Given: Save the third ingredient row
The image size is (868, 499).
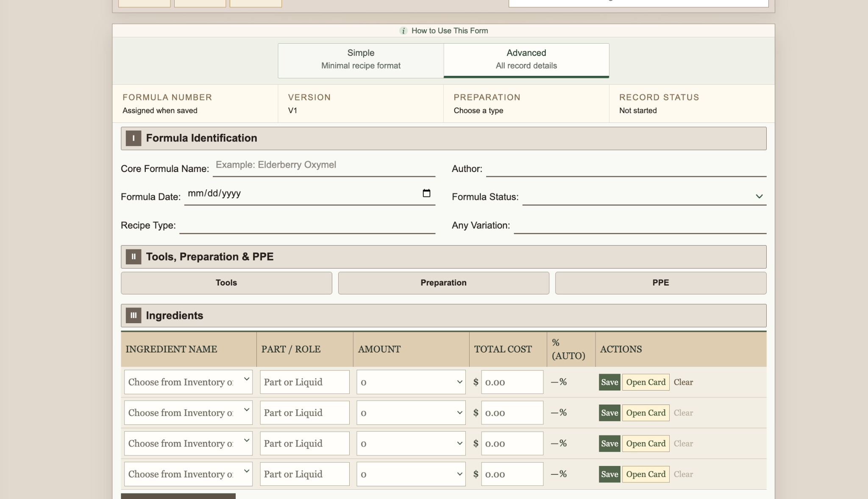Looking at the screenshot, I should point(609,444).
